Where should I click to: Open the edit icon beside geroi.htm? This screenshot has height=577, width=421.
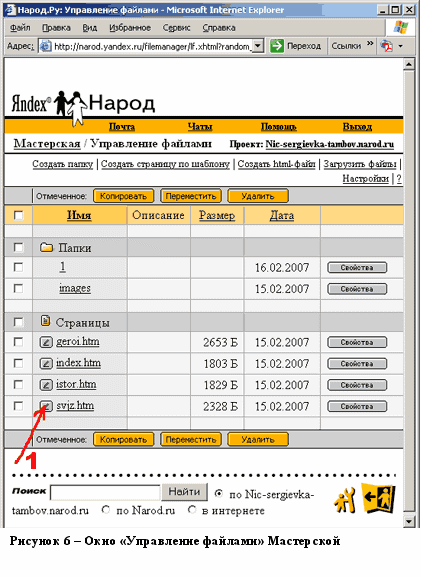tap(46, 342)
